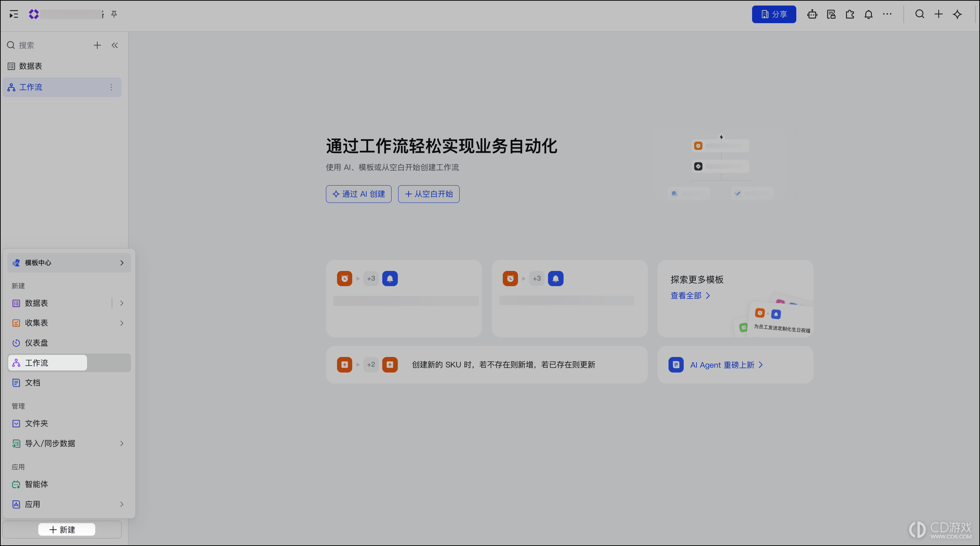Expand the 应用 submenu chevron
The width and height of the screenshot is (980, 546).
point(122,504)
